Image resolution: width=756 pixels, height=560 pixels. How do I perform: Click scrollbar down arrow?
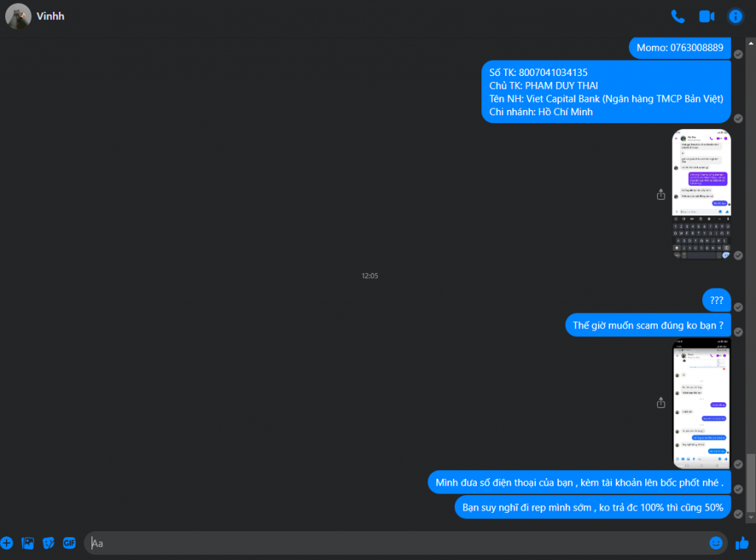point(751,517)
